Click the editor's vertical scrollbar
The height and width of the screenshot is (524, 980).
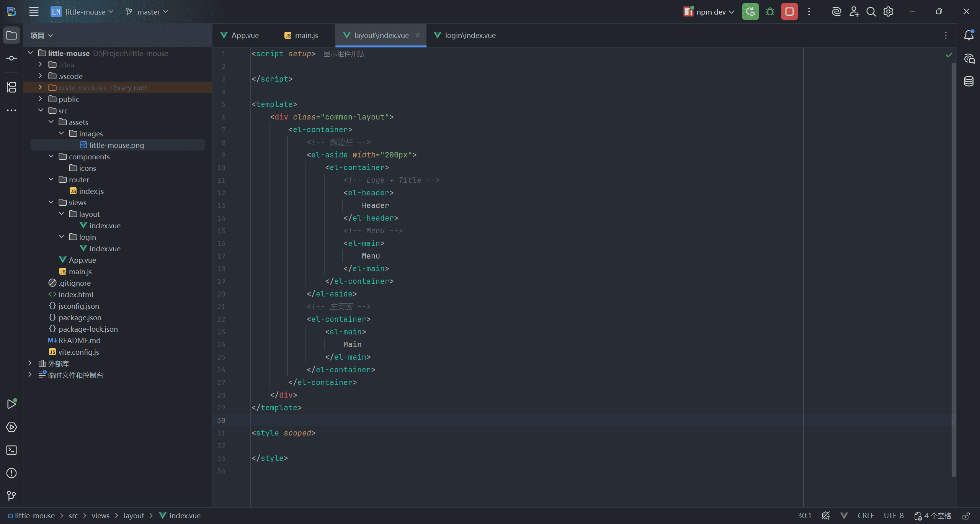[954, 268]
